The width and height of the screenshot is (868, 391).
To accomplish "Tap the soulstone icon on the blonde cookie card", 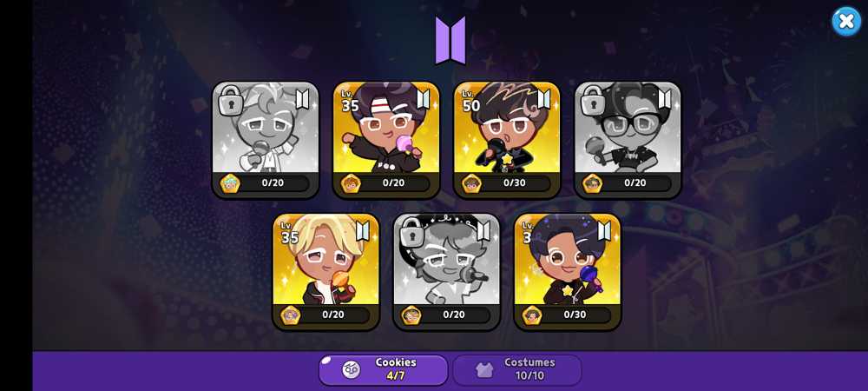I will click(x=291, y=315).
